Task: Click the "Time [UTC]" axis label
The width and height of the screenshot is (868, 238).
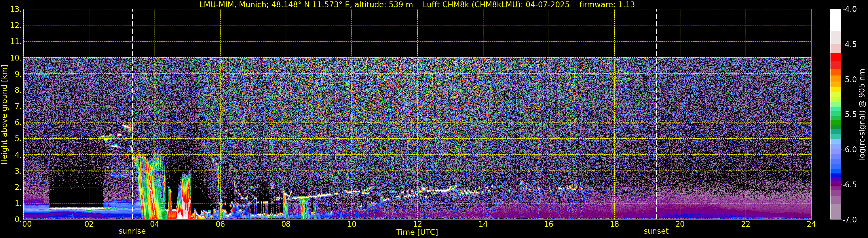Action: pos(417,232)
